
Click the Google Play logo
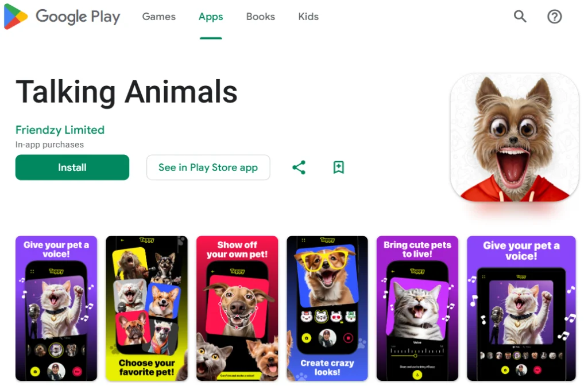click(62, 17)
